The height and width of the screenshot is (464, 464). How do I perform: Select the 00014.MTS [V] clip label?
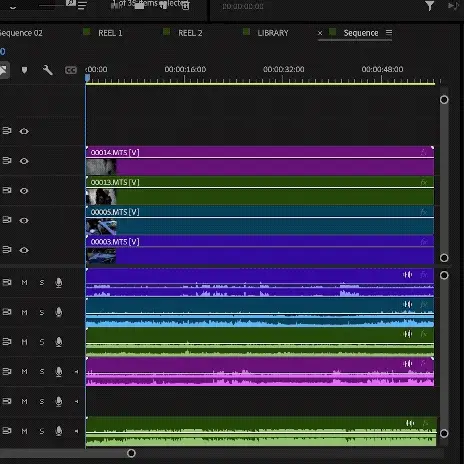click(x=115, y=152)
